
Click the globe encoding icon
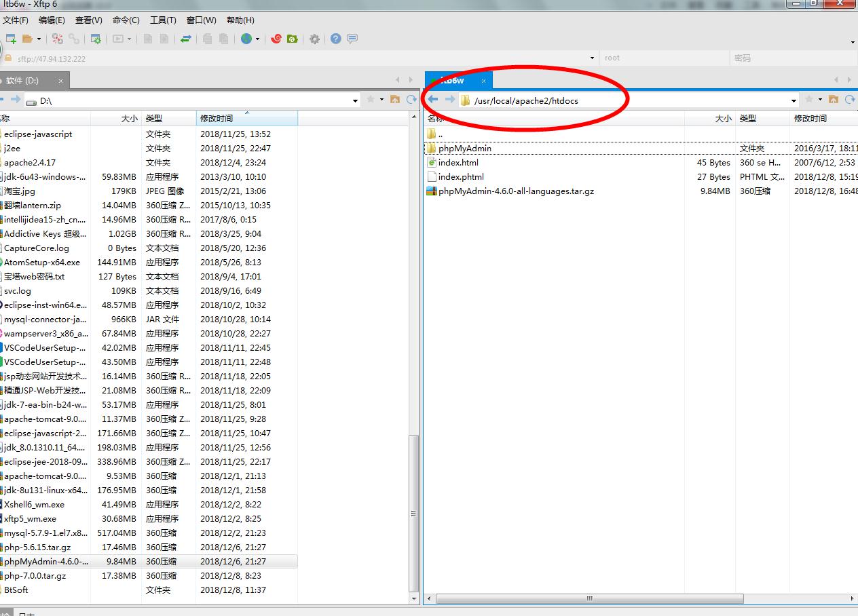coord(246,39)
